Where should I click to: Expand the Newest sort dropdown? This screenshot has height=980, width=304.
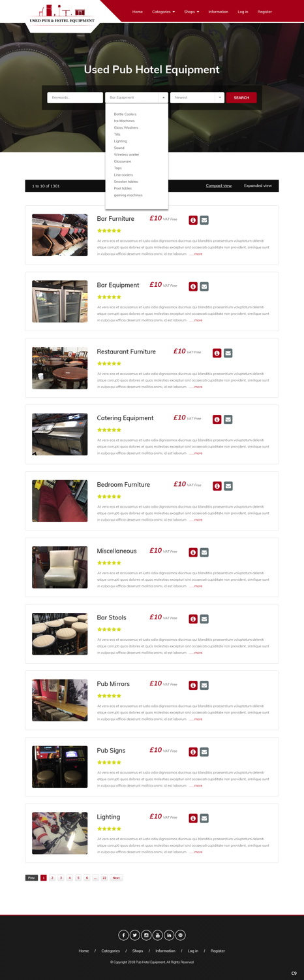coord(197,97)
